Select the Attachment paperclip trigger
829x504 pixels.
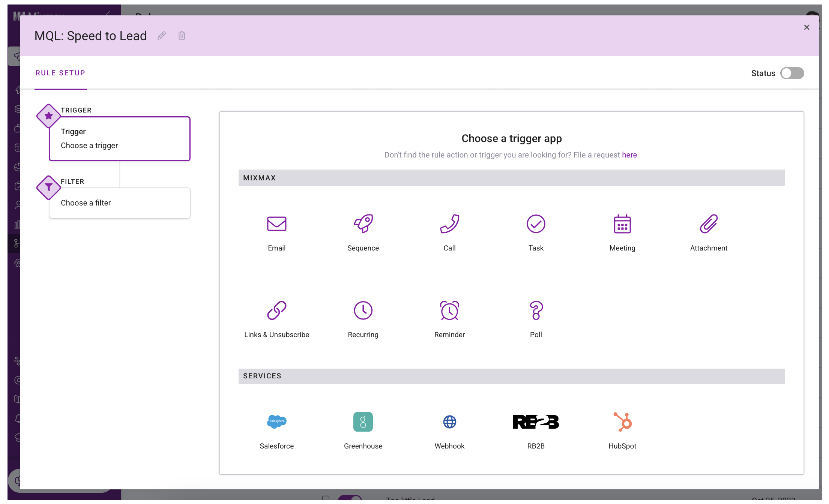709,232
